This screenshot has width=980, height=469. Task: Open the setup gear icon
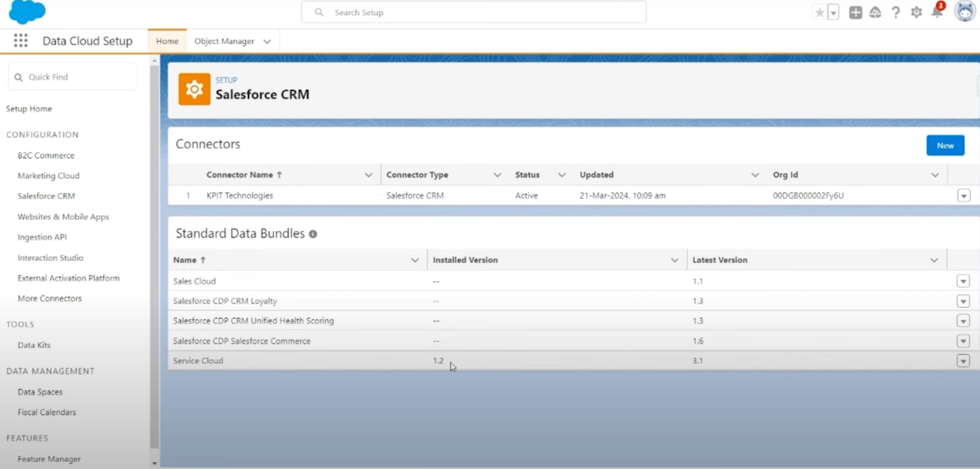tap(916, 12)
